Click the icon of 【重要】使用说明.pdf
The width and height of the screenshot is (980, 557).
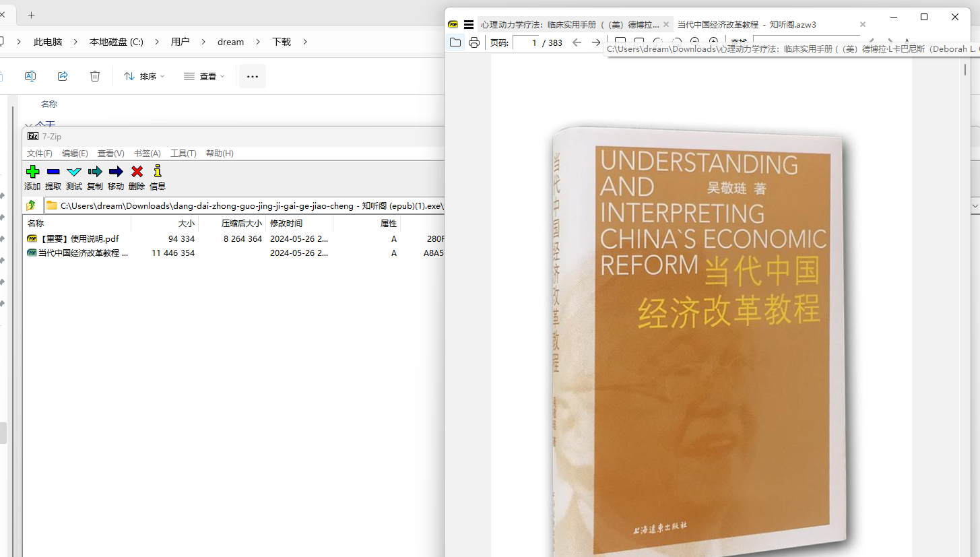point(32,238)
